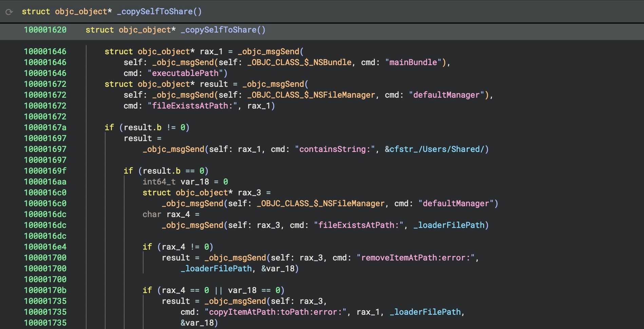Select the "mainBundle" selector string

[x=413, y=62]
